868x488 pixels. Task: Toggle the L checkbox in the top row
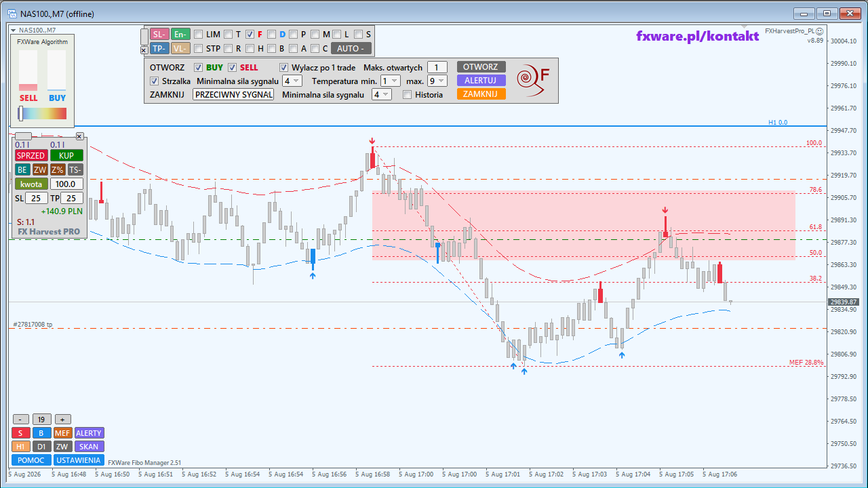point(336,34)
